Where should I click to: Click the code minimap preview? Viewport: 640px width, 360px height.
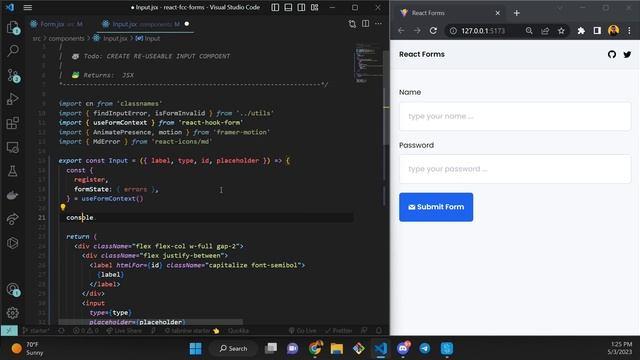point(368,64)
